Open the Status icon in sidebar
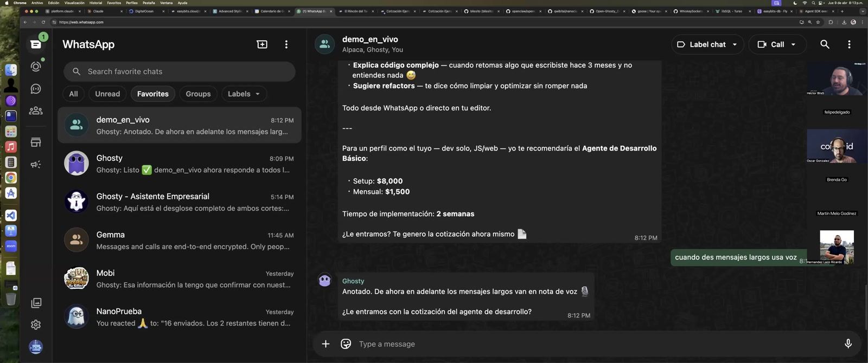 click(x=36, y=67)
